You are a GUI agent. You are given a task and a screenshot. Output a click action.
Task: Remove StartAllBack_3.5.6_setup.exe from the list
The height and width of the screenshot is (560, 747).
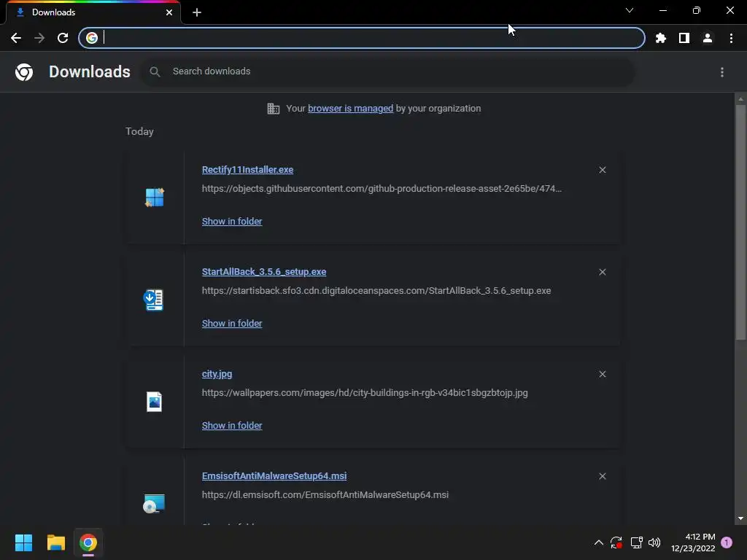click(603, 272)
